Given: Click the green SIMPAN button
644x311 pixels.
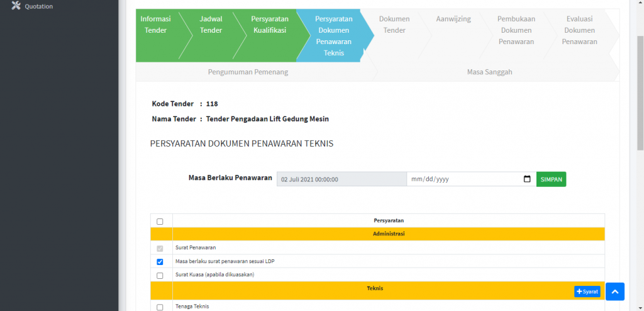Looking at the screenshot, I should point(551,179).
